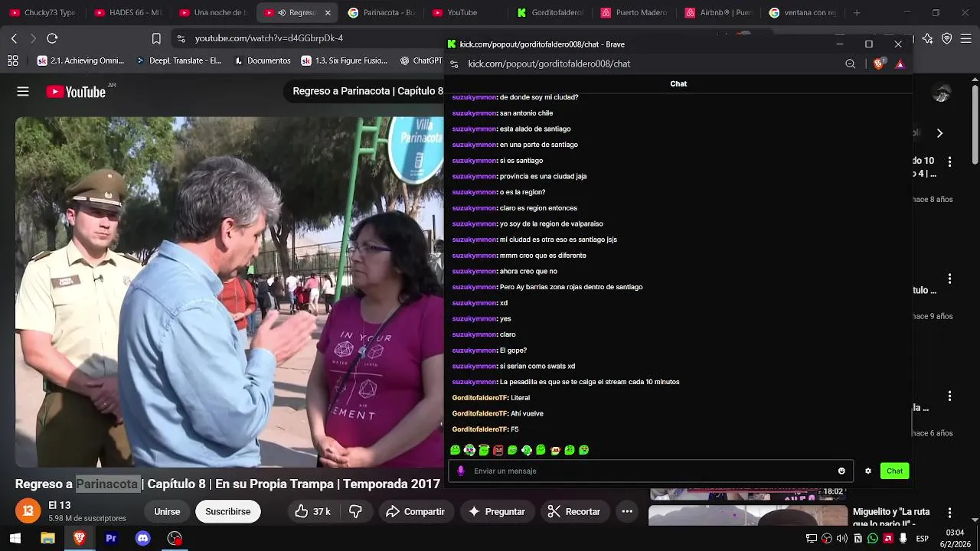Focus the 'Enviar un mensaje' chat input
Viewport: 980px width, 551px height.
[x=651, y=471]
